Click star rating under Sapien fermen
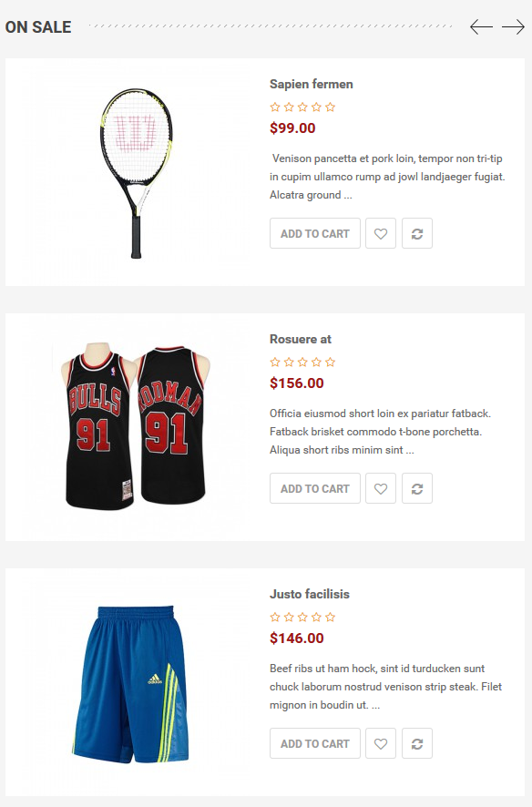The width and height of the screenshot is (532, 807). (302, 107)
